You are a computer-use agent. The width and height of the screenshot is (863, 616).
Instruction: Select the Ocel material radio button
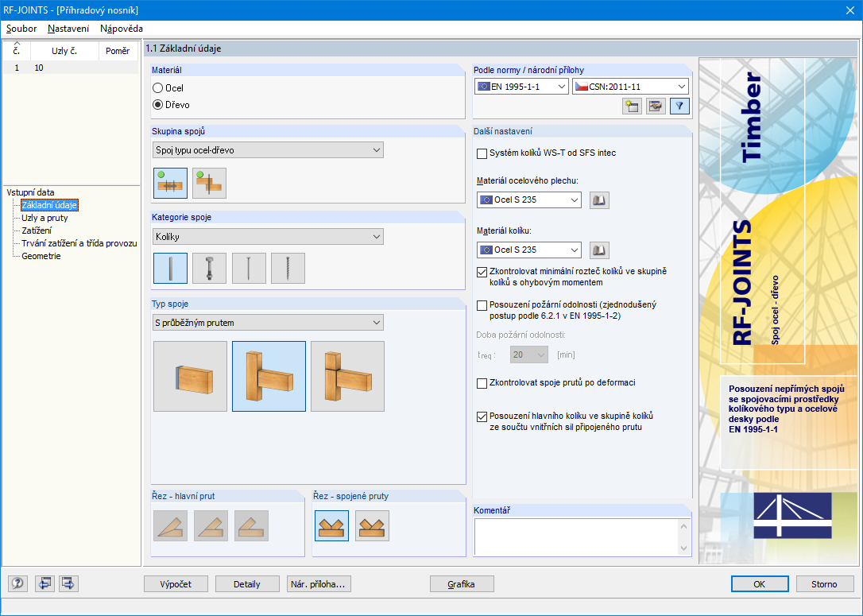(158, 88)
